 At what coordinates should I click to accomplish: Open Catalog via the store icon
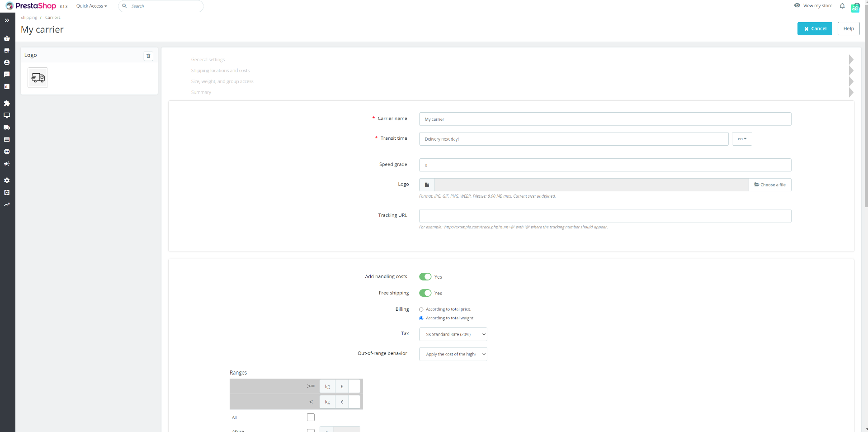tap(7, 50)
